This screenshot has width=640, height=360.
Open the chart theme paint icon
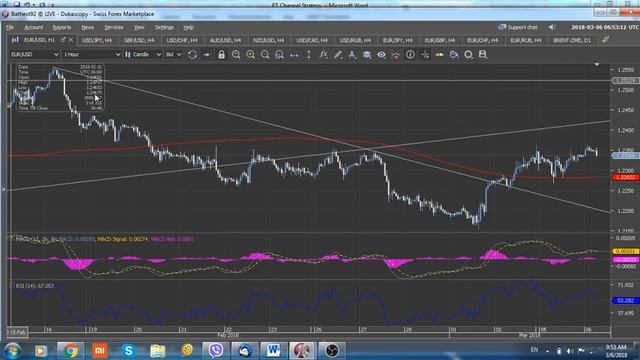(x=454, y=55)
